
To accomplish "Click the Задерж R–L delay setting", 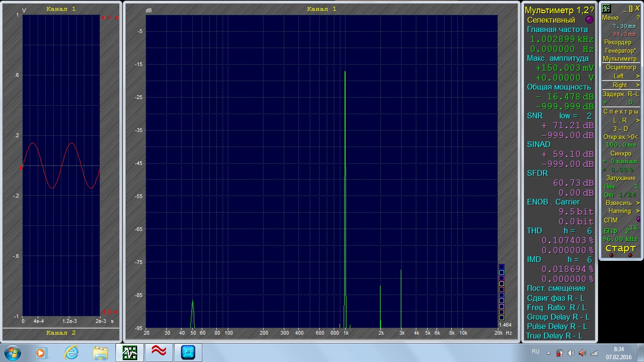I will pos(620,94).
